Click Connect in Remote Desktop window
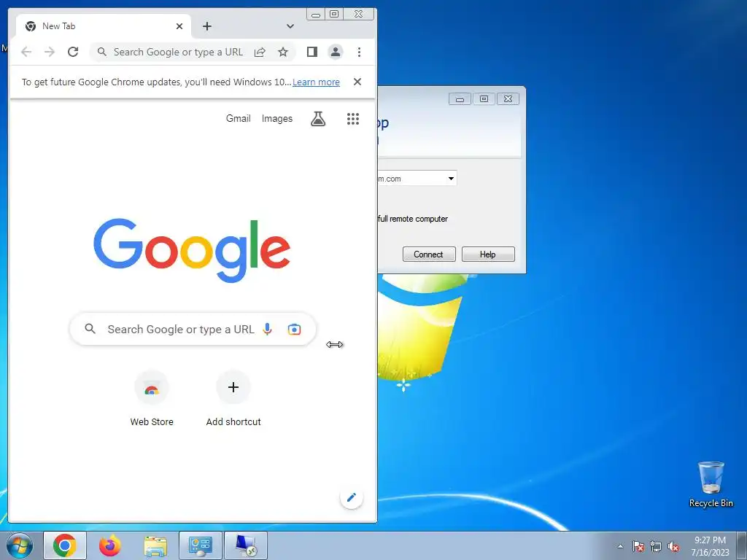The image size is (747, 560). click(429, 254)
